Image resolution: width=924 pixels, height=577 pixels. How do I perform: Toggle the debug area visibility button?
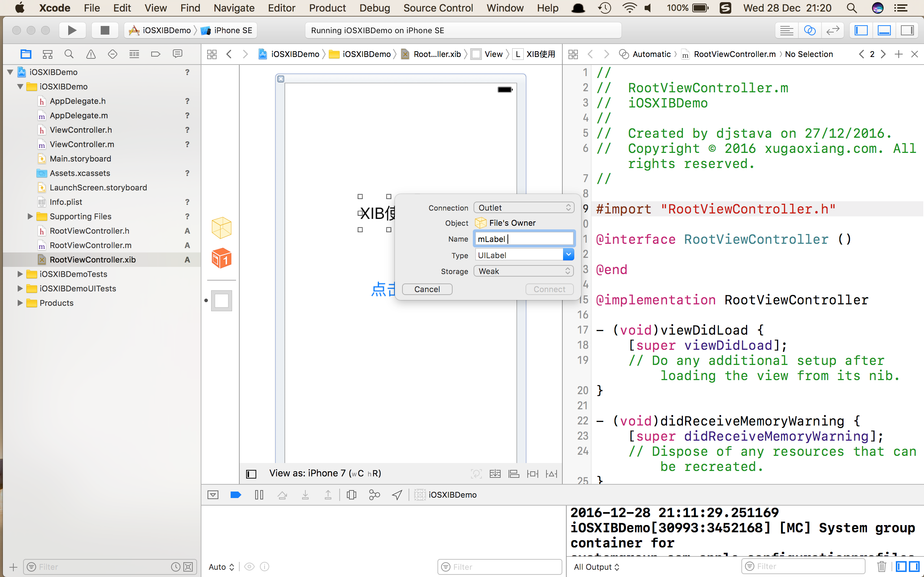click(884, 30)
